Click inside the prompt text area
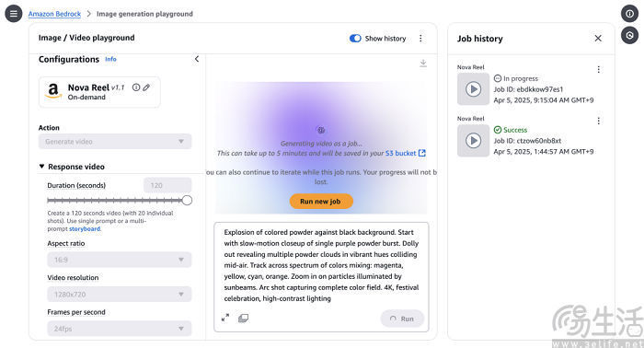The width and height of the screenshot is (644, 348). [321, 265]
